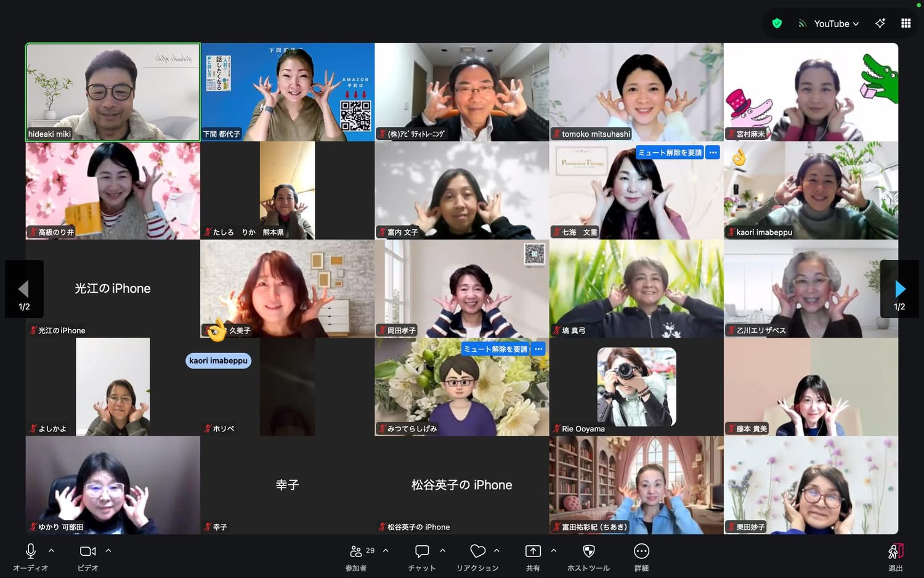Expand video options chevron
This screenshot has width=924, height=578.
tap(108, 550)
